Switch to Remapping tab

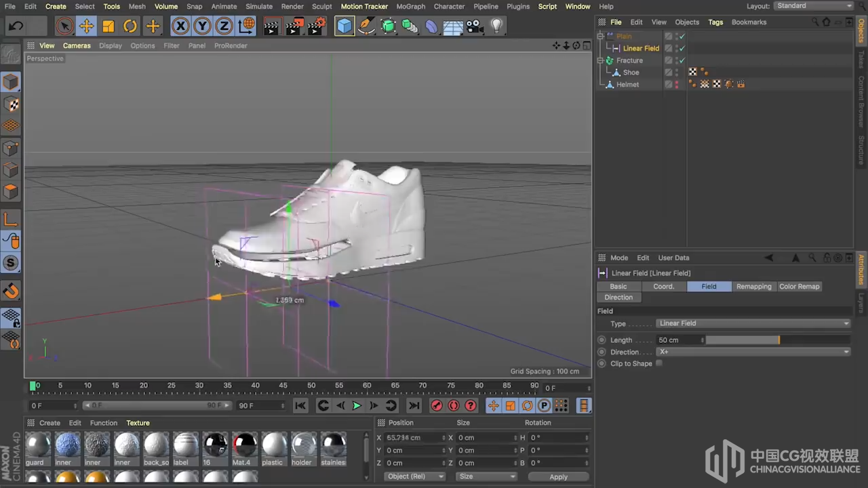[x=753, y=287]
